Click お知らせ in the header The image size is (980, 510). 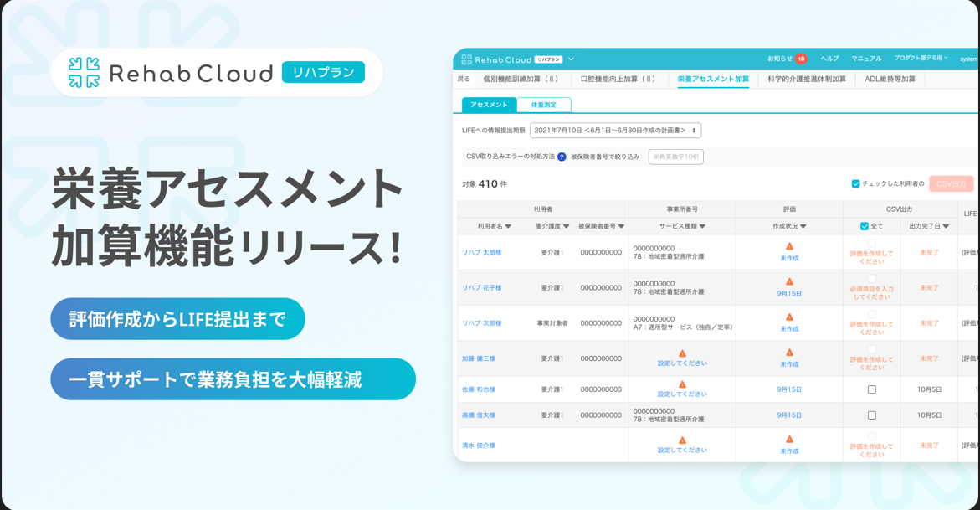(779, 59)
